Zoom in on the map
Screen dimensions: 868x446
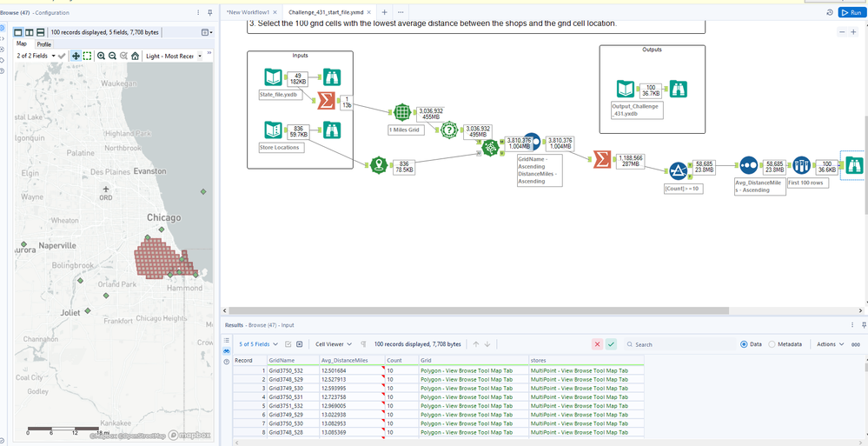[101, 56]
